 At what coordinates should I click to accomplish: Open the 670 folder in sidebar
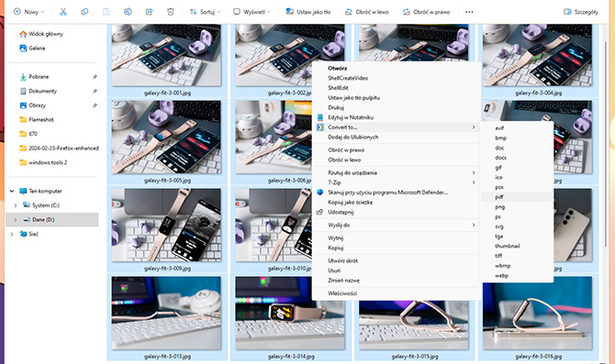coord(28,134)
